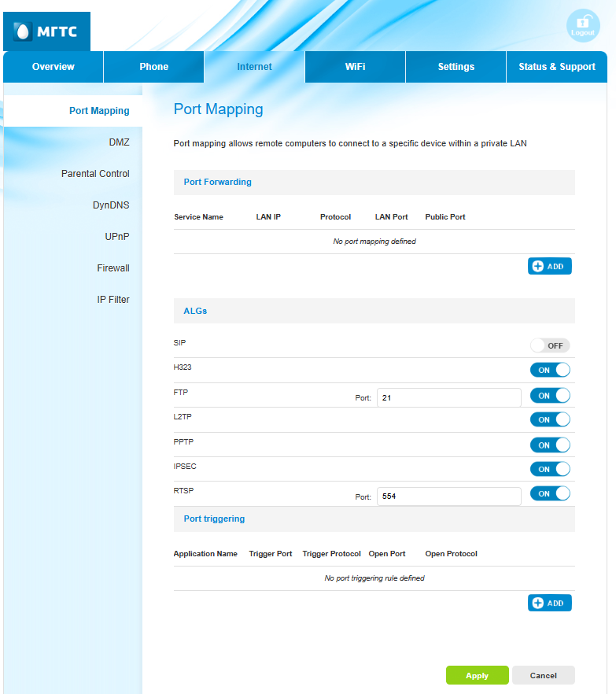Toggle the PPTP ALG off

click(549, 445)
